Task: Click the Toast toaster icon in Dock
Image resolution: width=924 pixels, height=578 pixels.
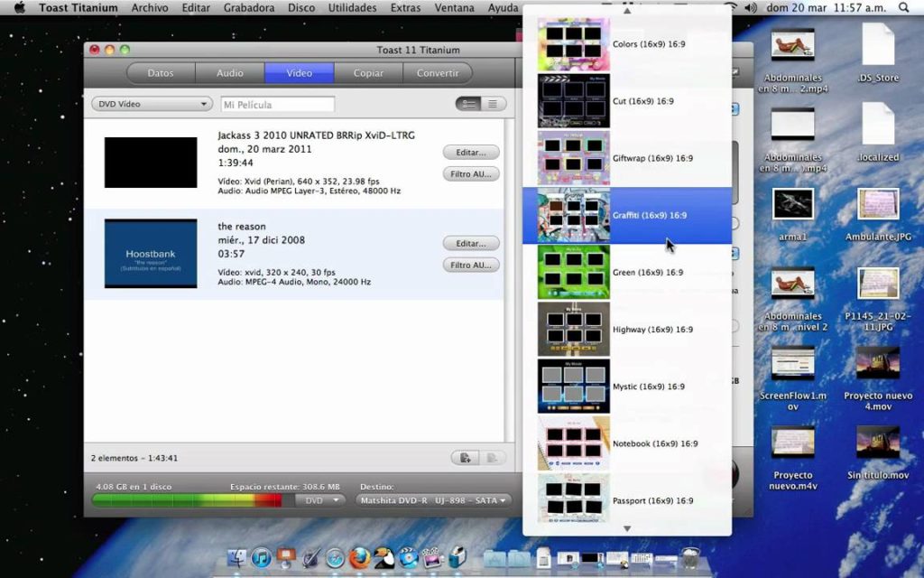Action: (x=457, y=558)
